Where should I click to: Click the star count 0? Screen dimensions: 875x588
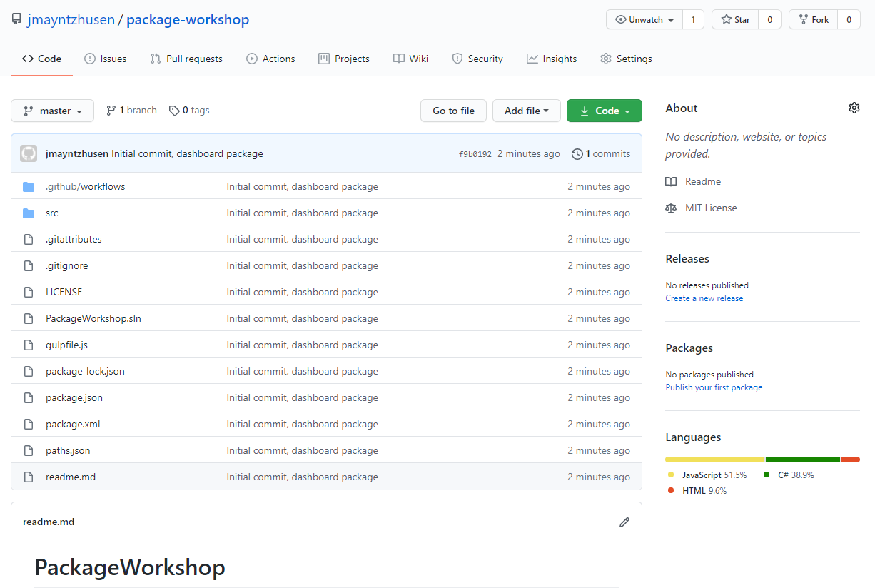coord(770,19)
